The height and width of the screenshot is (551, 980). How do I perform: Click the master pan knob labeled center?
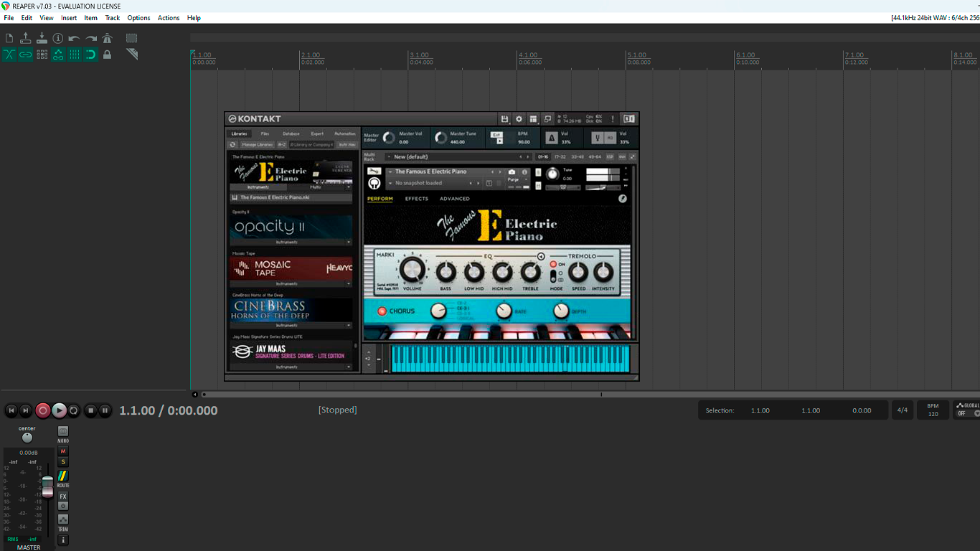[27, 438]
